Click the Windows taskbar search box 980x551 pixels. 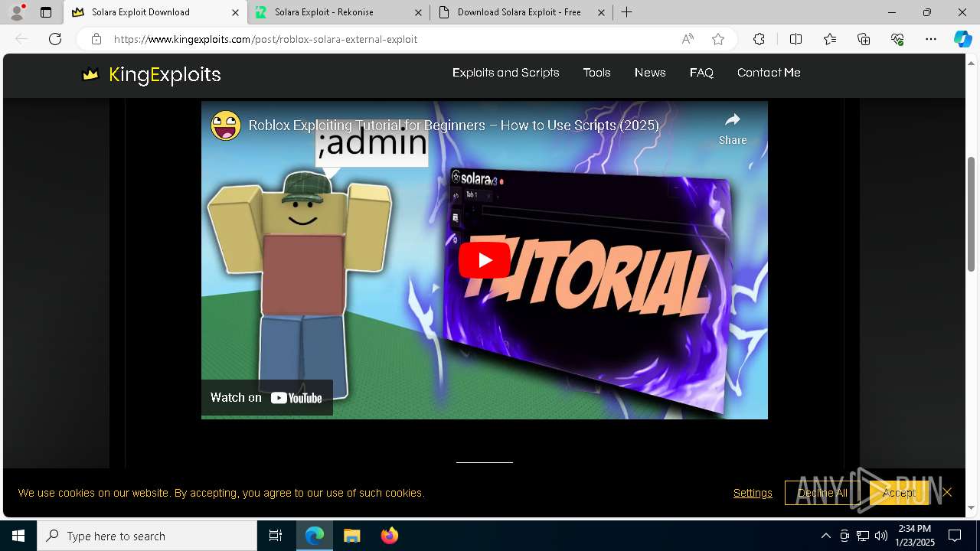[x=147, y=536]
